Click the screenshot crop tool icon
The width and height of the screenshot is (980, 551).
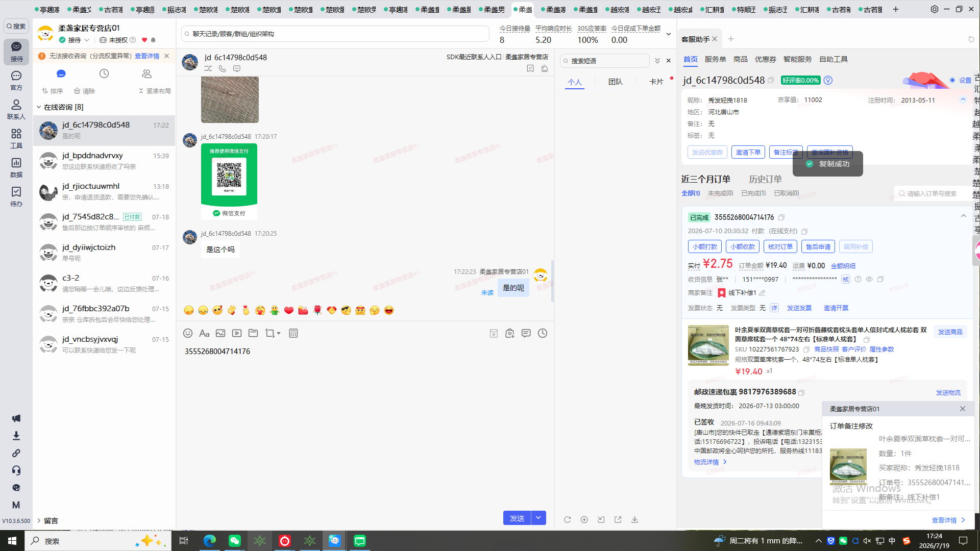[269, 333]
